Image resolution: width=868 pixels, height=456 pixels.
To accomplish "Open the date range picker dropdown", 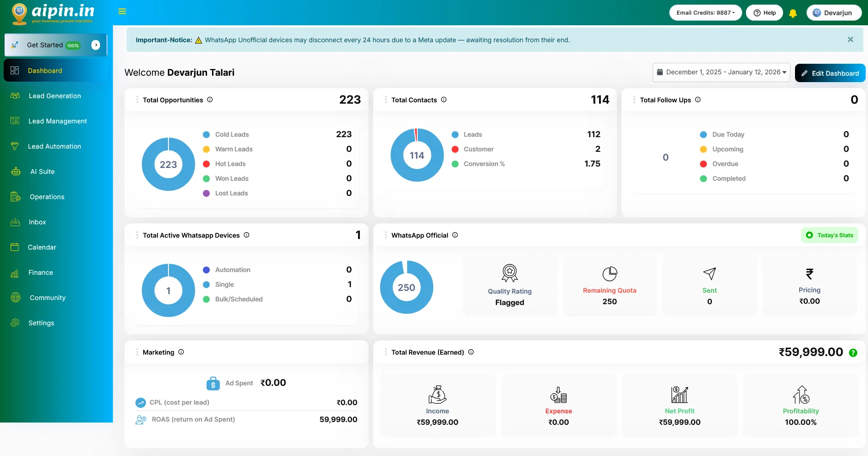I will tap(721, 72).
